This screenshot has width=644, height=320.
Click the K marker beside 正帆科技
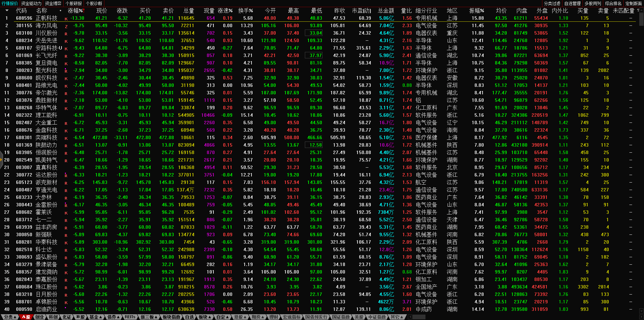pos(66,19)
